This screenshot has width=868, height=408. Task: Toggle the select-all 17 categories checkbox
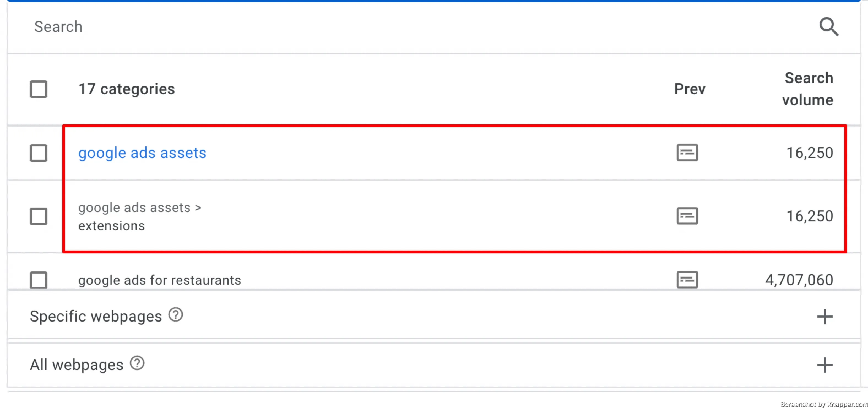point(38,89)
